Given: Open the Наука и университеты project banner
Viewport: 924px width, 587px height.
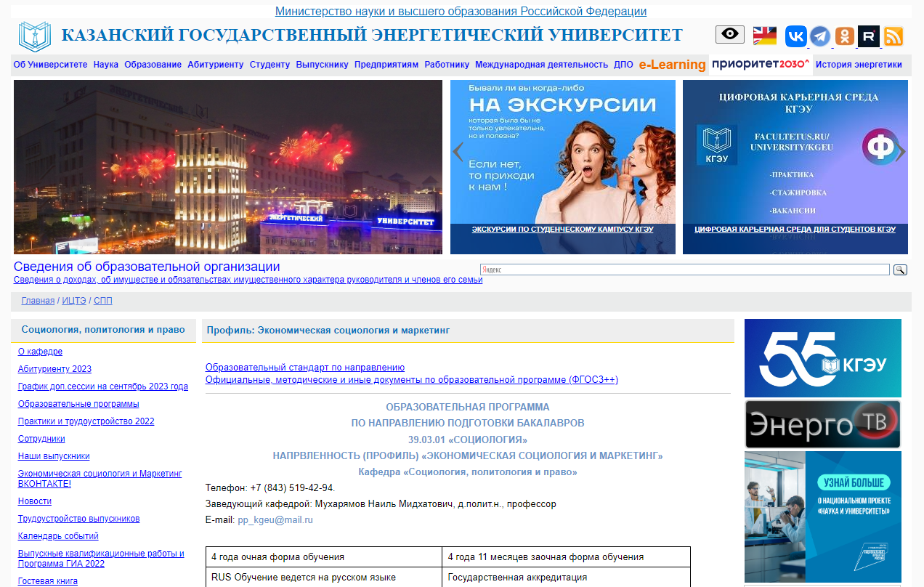Looking at the screenshot, I should [823, 517].
